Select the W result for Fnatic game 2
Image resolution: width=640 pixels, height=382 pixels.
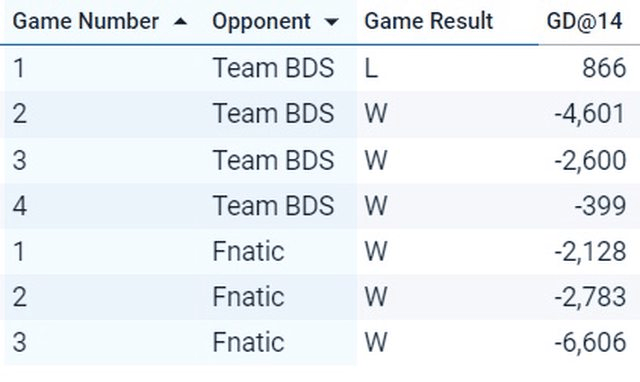[376, 297]
